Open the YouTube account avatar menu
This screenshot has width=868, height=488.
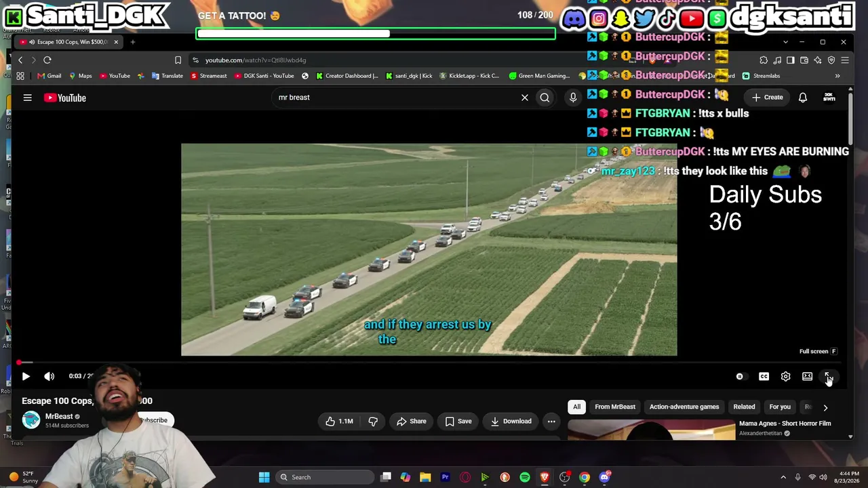pyautogui.click(x=829, y=98)
